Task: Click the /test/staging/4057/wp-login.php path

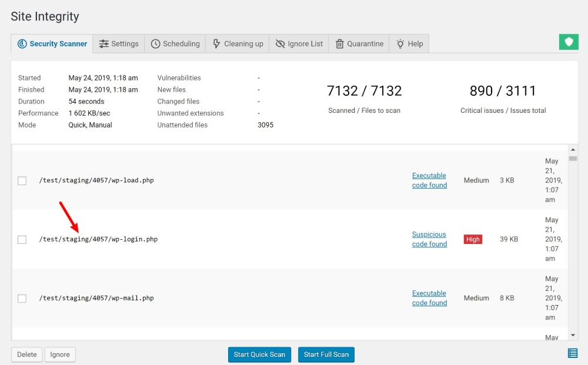Action: pyautogui.click(x=98, y=239)
